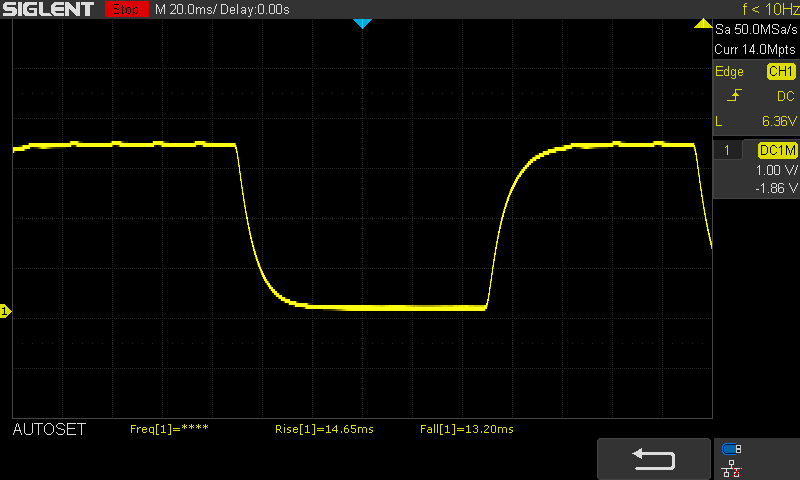Viewport: 800px width, 480px height.
Task: Click the Curr 14.0Mpts memory depth
Action: [755, 49]
